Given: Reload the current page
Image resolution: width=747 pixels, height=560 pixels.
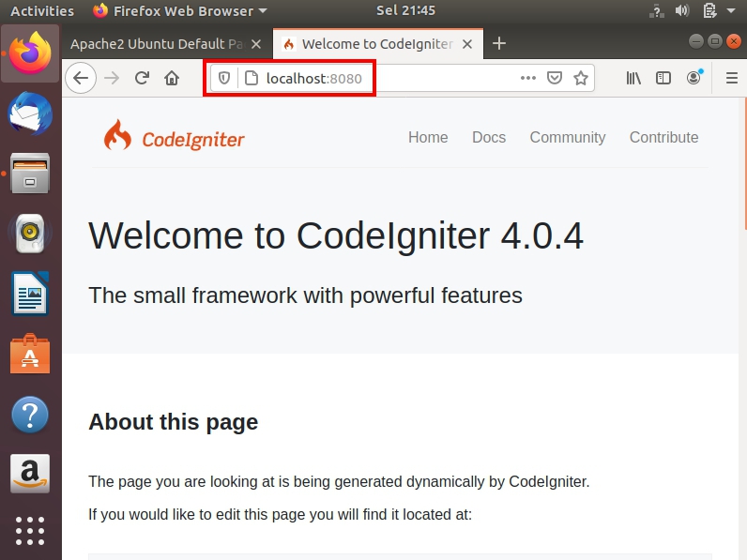Looking at the screenshot, I should point(142,78).
